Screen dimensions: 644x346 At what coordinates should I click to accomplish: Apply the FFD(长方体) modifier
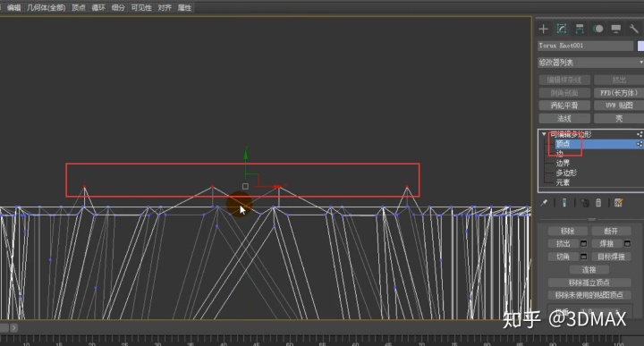(x=619, y=93)
